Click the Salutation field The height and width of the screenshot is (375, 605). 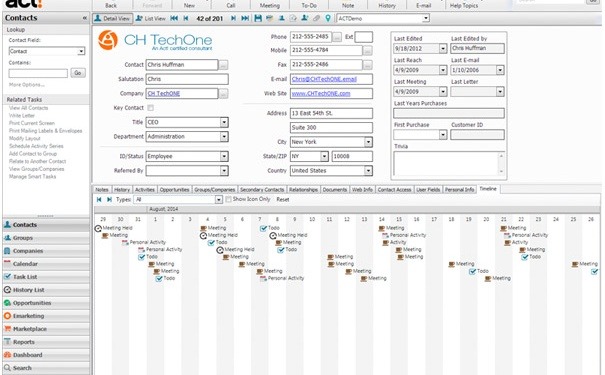tap(187, 79)
